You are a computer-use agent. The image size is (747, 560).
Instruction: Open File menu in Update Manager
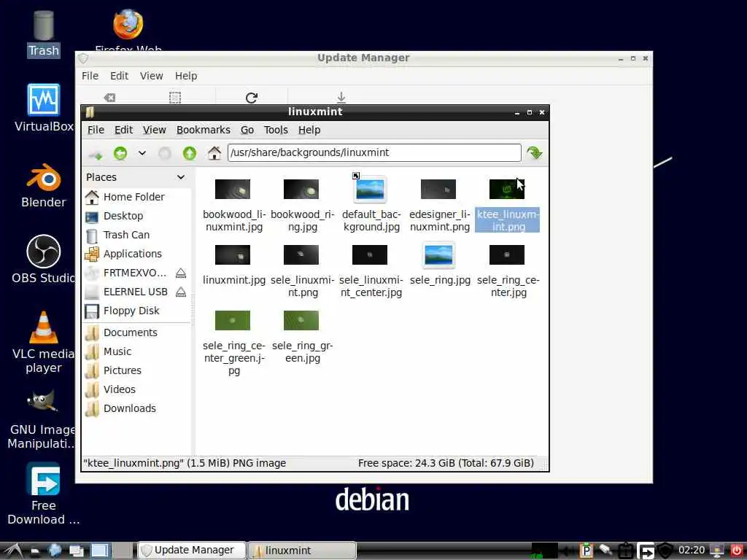(x=90, y=76)
